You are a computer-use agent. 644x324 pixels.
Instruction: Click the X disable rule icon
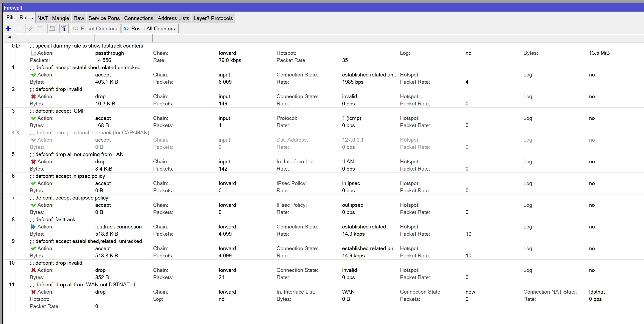pyautogui.click(x=40, y=28)
